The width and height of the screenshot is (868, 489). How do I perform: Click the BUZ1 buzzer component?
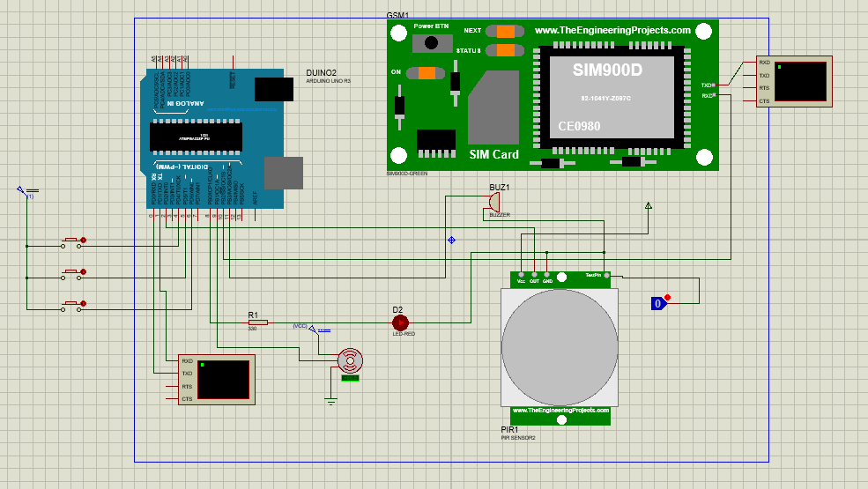[493, 202]
